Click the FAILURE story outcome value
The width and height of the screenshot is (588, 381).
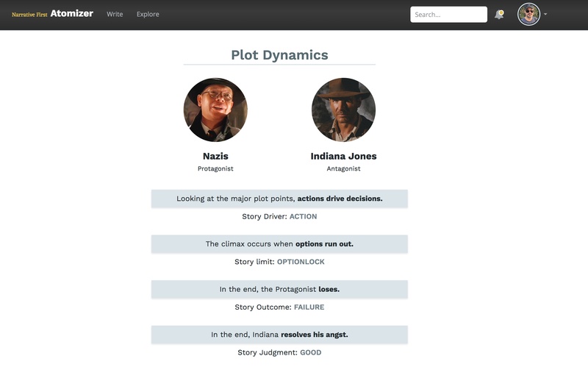tap(309, 307)
